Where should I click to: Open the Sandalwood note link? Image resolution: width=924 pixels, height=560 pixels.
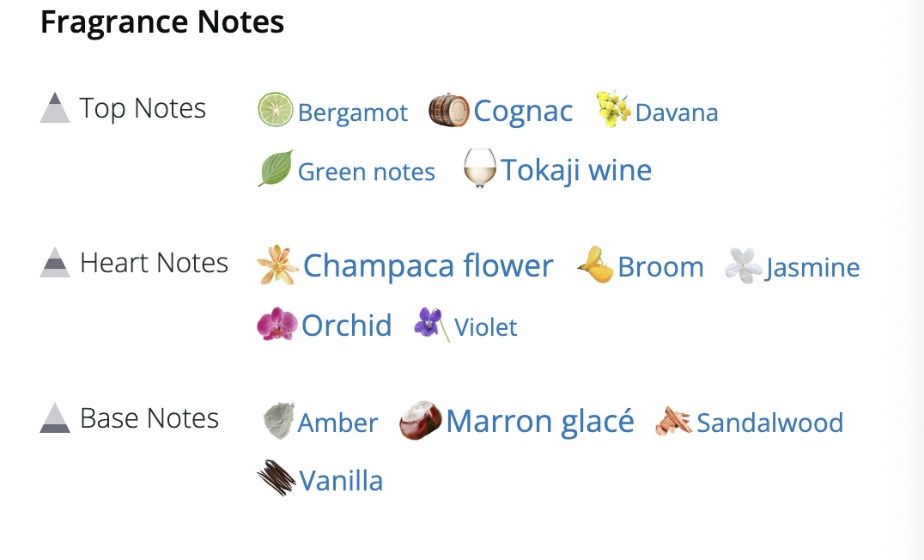(x=770, y=423)
